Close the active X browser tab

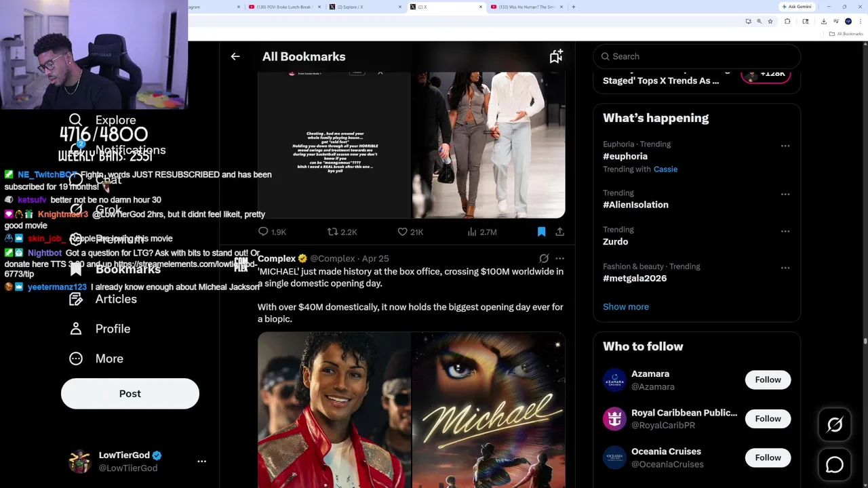481,7
